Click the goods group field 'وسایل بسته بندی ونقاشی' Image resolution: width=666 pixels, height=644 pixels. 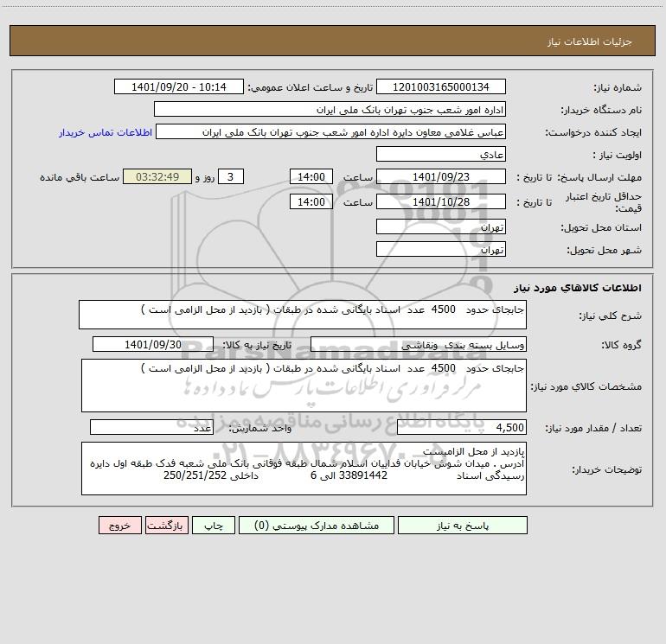coord(419,344)
